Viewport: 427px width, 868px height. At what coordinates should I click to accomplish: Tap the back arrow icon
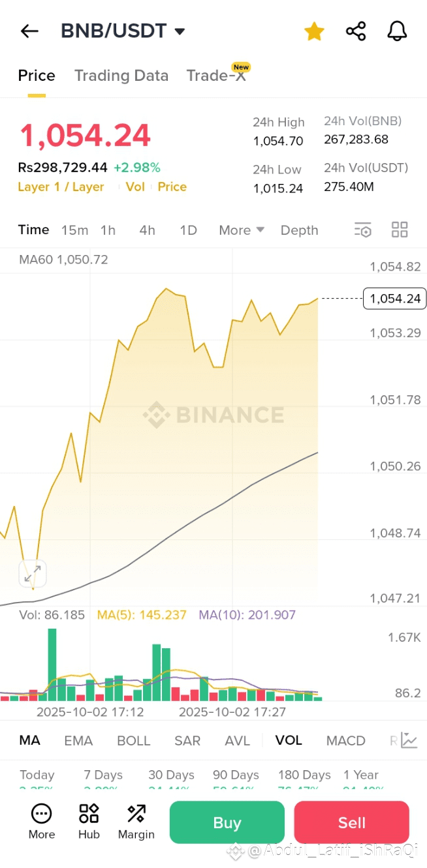tap(29, 31)
